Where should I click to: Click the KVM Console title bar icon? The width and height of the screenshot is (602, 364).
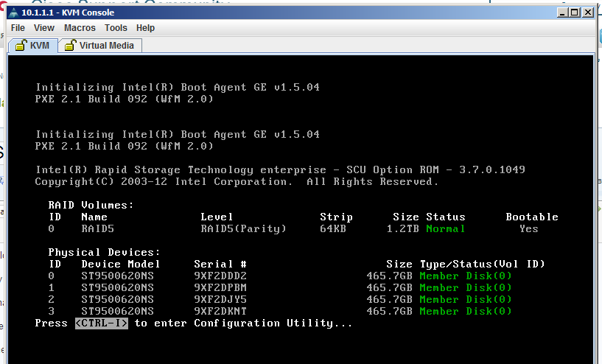[14, 13]
